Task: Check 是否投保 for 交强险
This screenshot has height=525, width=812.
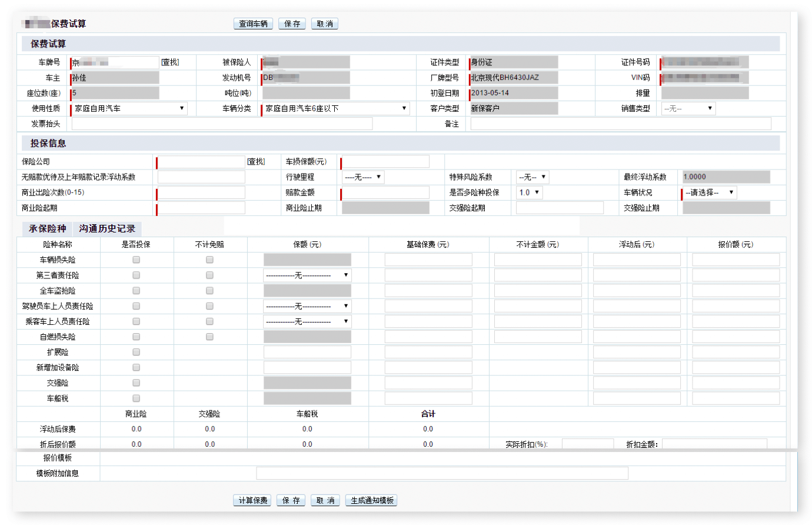Action: (137, 383)
